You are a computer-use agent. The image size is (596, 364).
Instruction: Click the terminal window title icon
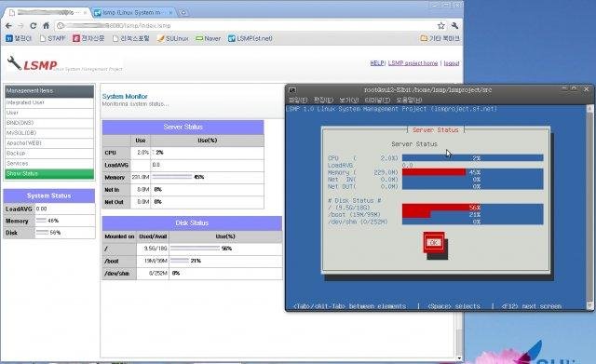pos(292,90)
